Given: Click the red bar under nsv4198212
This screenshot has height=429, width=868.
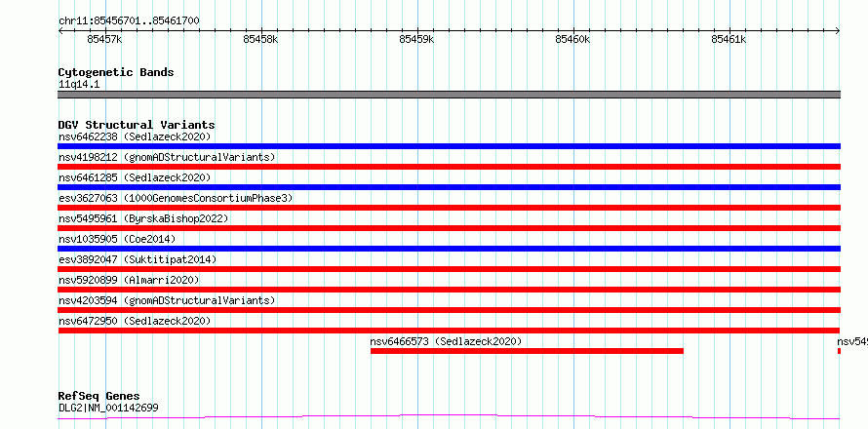Looking at the screenshot, I should 449,167.
